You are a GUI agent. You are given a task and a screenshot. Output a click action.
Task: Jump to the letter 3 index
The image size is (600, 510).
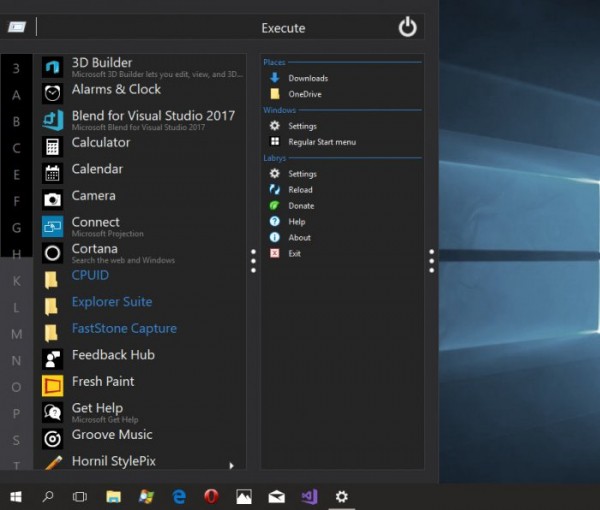pyautogui.click(x=16, y=68)
